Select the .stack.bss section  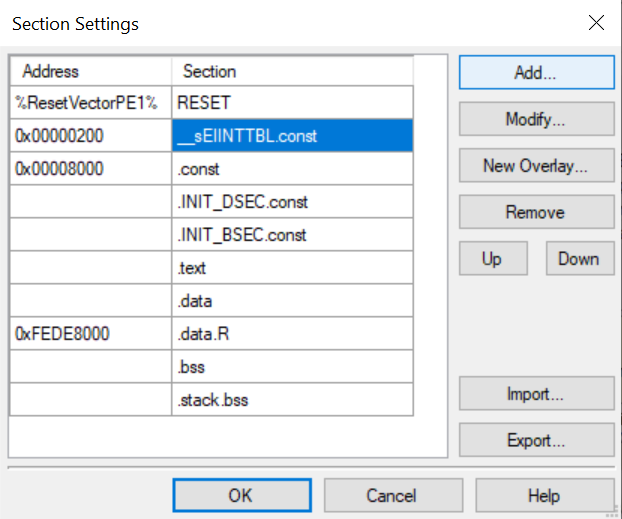[x=292, y=400]
